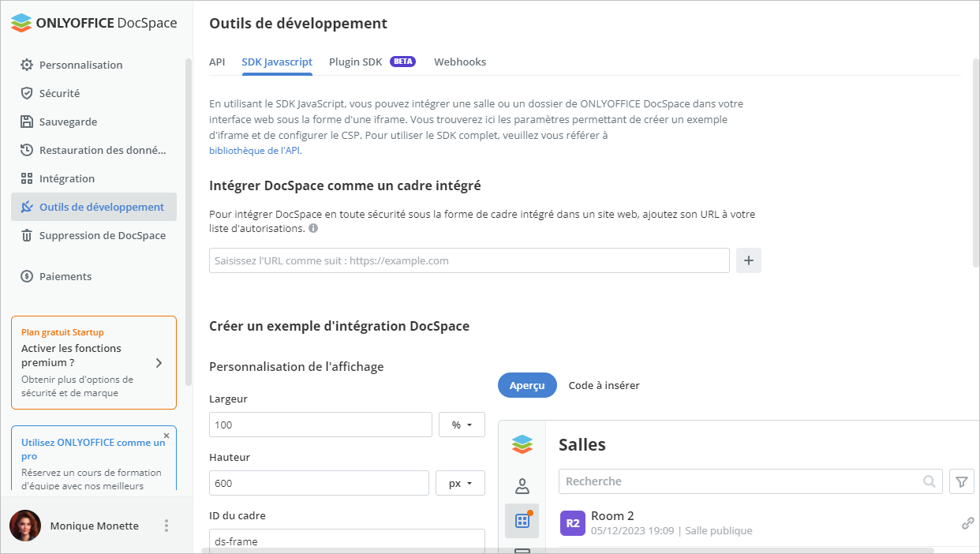Click the ONLYOFFICE DocSpace logo
The height and width of the screenshot is (554, 980).
coord(94,23)
